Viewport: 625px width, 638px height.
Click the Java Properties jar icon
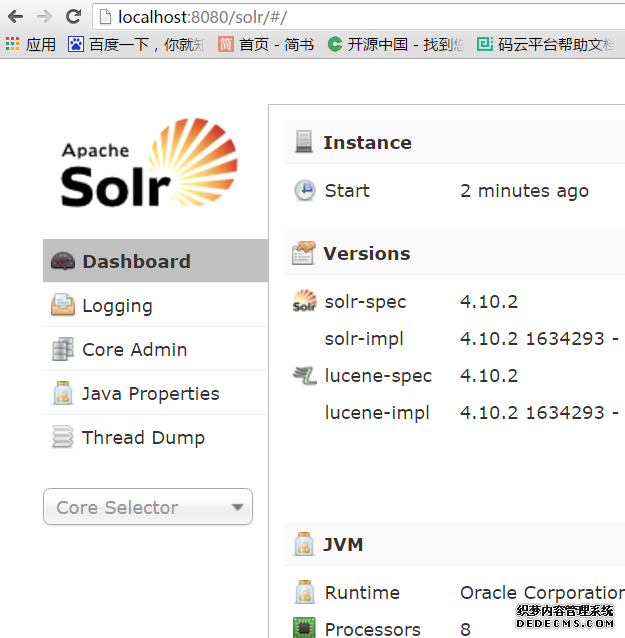point(63,394)
